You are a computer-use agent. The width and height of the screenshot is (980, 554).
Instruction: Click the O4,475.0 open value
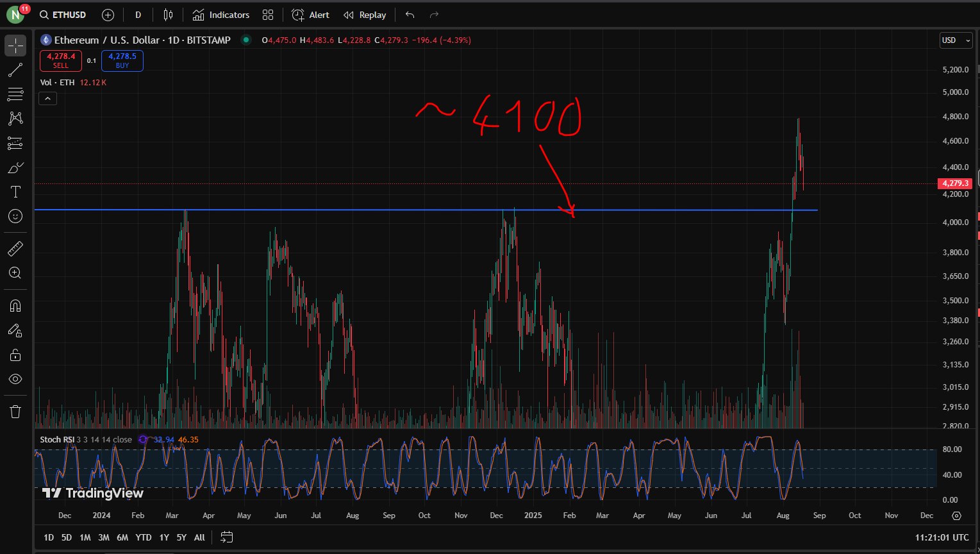click(x=279, y=40)
